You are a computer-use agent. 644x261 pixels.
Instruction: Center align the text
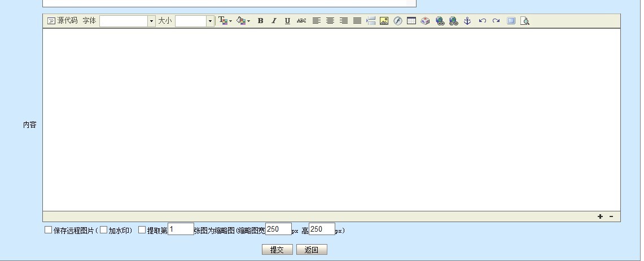pos(330,21)
